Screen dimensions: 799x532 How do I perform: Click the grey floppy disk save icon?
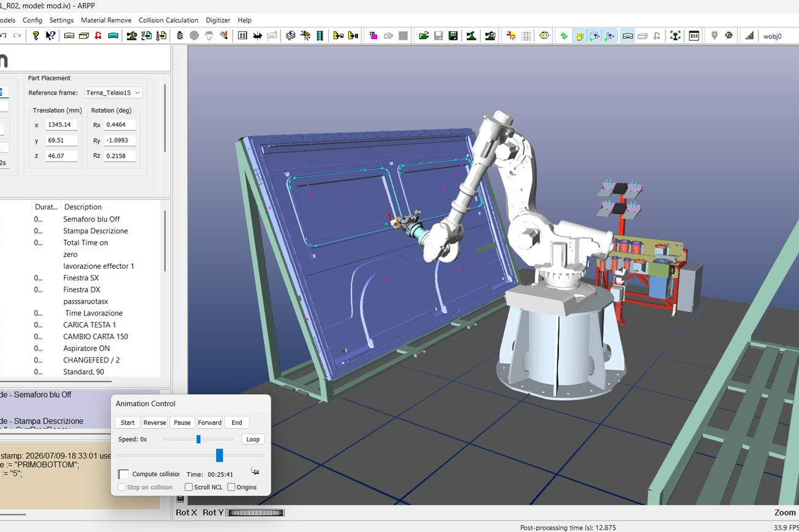click(438, 36)
